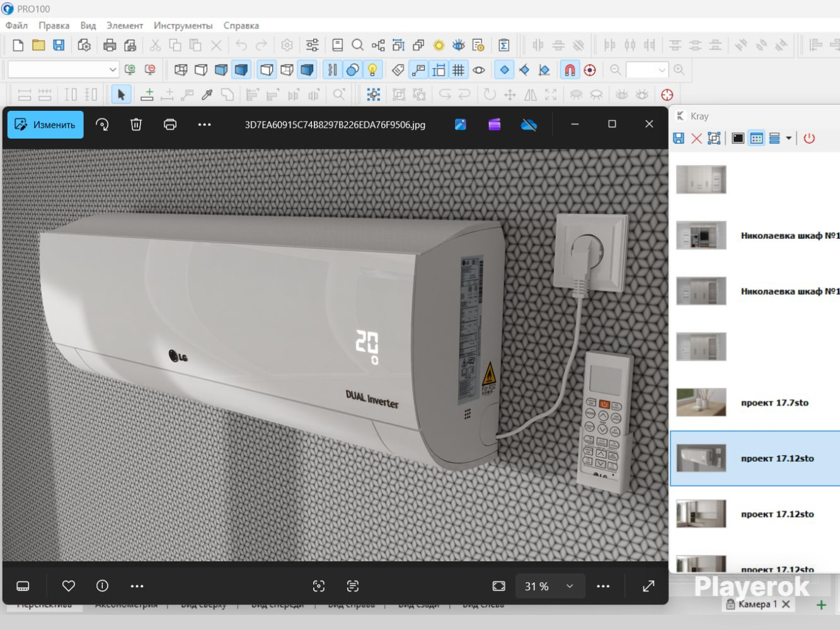Open the zoom percentage combo box in toolbar
The image size is (840, 630).
tap(647, 69)
